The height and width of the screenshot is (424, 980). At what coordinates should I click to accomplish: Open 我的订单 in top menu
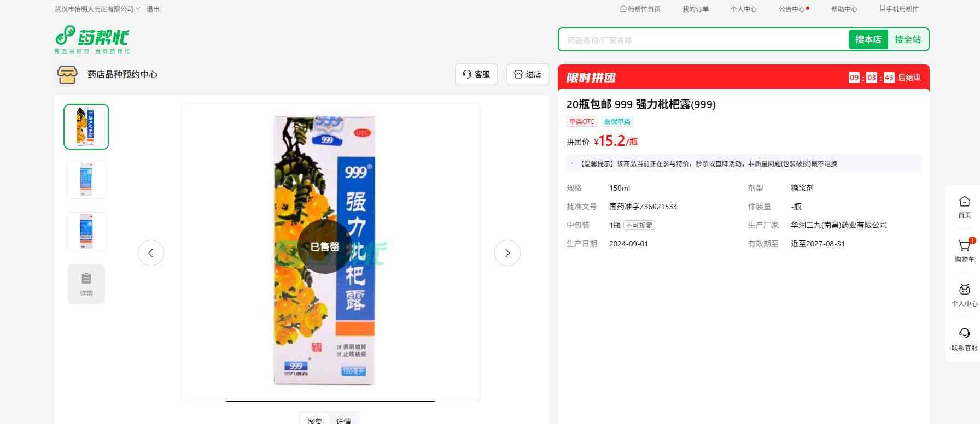(696, 9)
